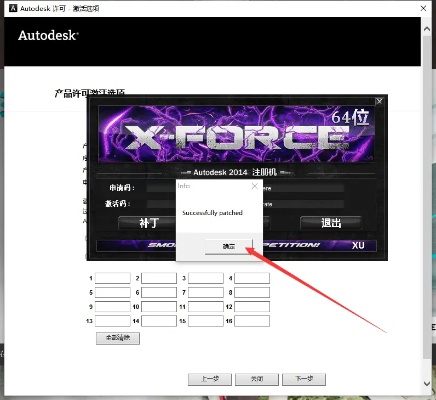This screenshot has width=436, height=400.
Task: Click activation code box number 13
Action: [x=113, y=321]
